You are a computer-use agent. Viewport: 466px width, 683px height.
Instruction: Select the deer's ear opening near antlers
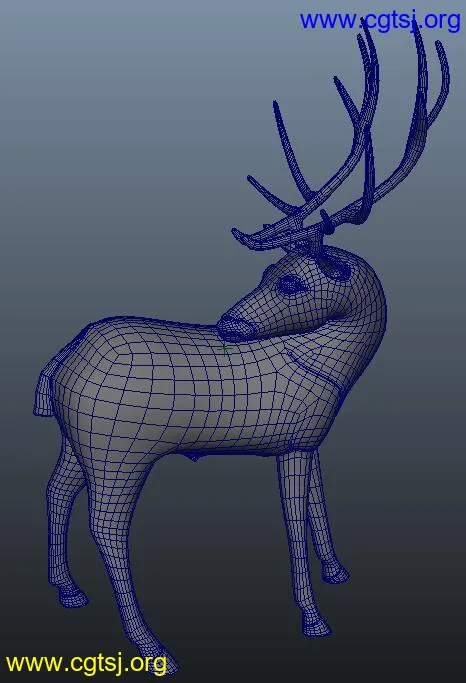336,266
